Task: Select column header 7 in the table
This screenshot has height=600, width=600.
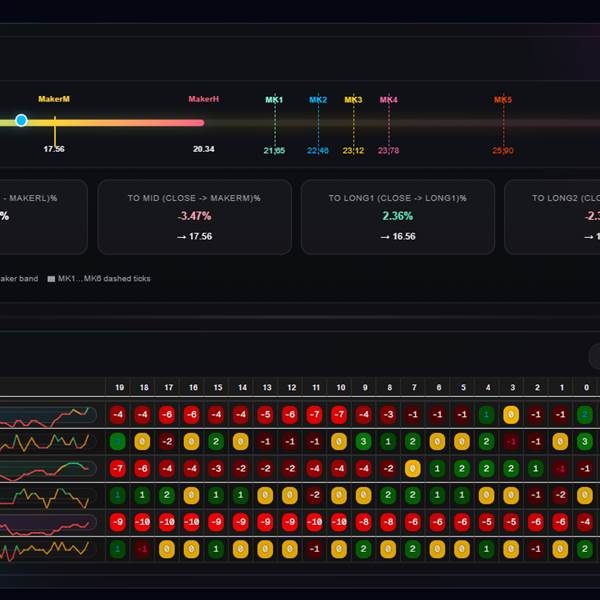Action: pos(414,388)
